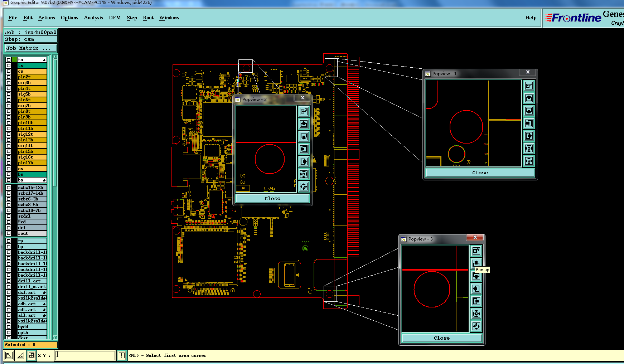The image size is (624, 364).
Task: Select the hydd layer row
Action: [x=32, y=327]
